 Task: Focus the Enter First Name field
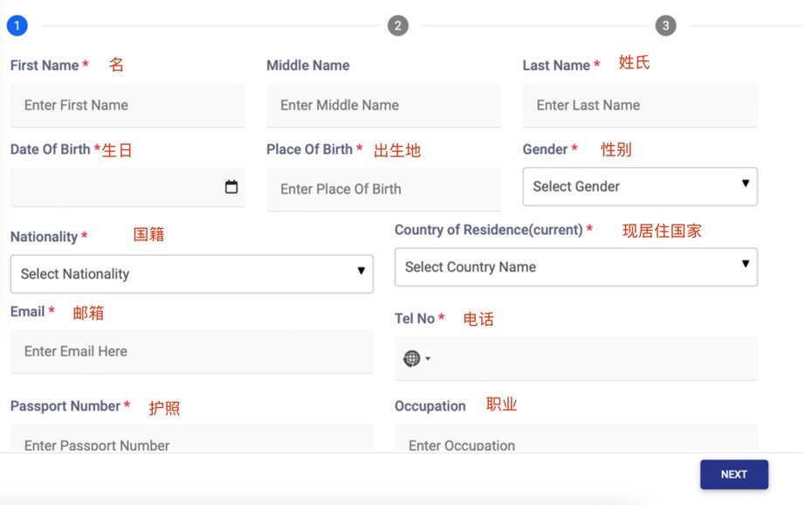127,106
